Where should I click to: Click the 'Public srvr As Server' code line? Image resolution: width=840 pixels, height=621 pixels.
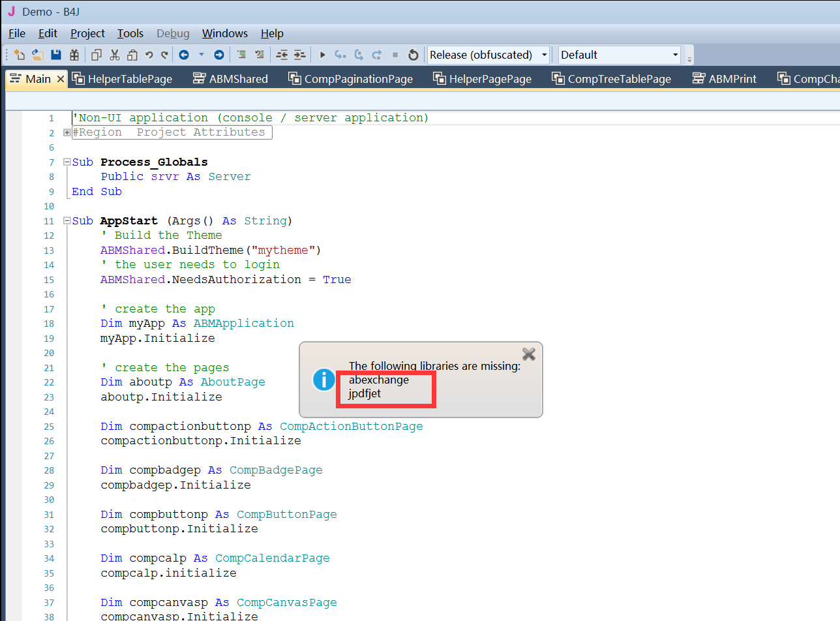(x=175, y=177)
